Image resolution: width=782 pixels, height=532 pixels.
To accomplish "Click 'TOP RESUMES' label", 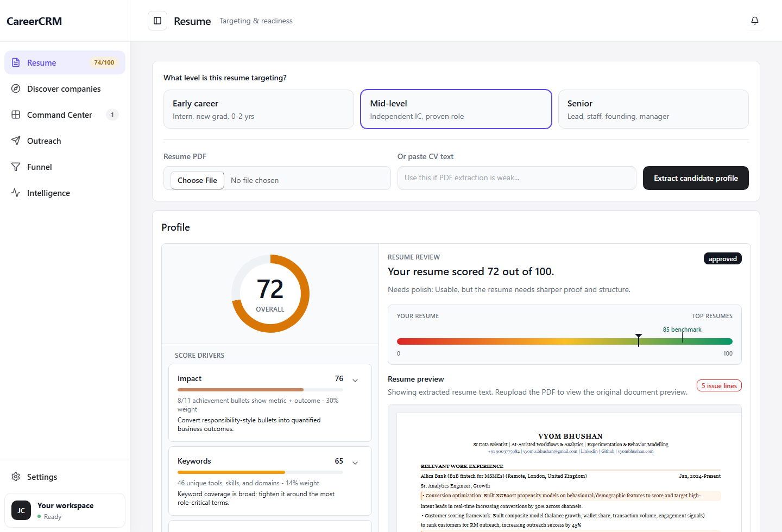I will (x=712, y=316).
